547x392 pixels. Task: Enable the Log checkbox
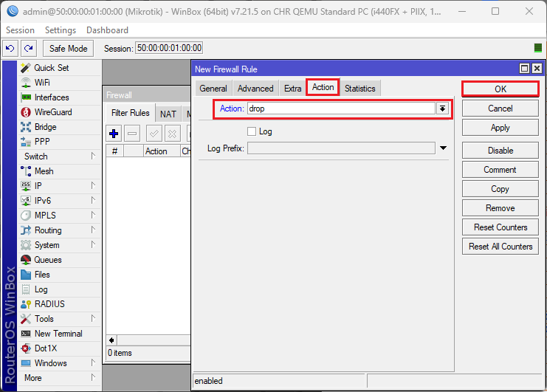coord(252,131)
